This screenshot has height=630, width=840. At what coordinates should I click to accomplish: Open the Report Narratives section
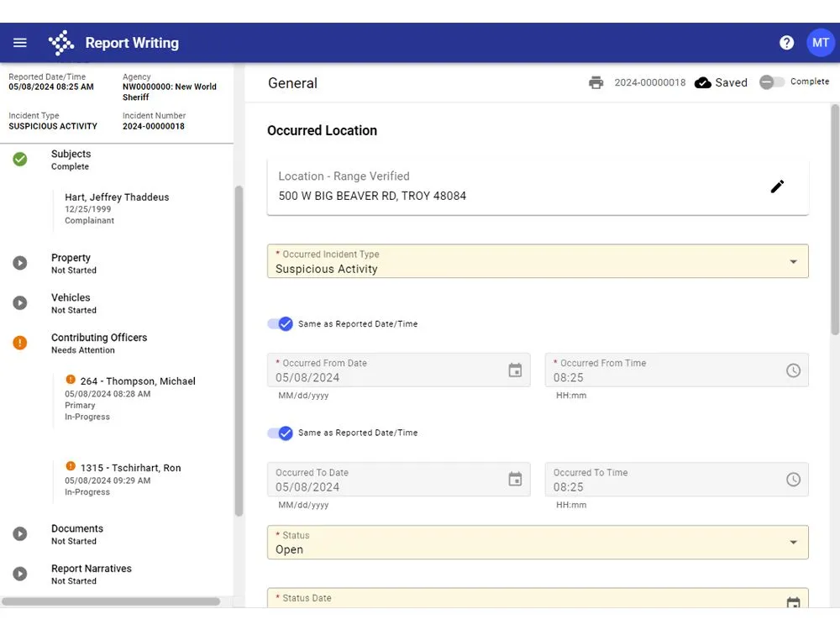point(91,574)
